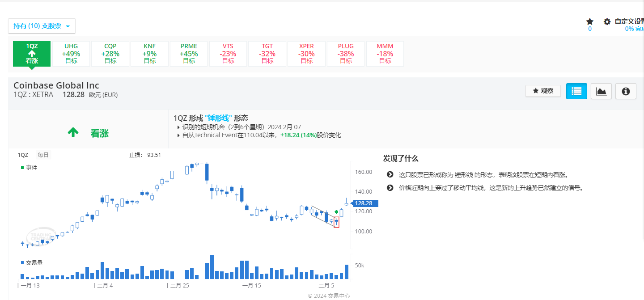Select the PLUG -38% stock tab
Viewport: 644px width, 300px height.
[346, 54]
